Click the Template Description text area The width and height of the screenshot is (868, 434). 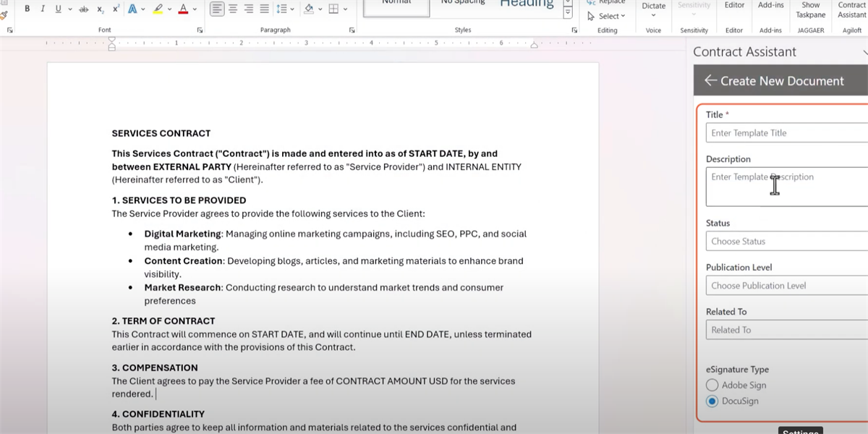[x=787, y=187]
